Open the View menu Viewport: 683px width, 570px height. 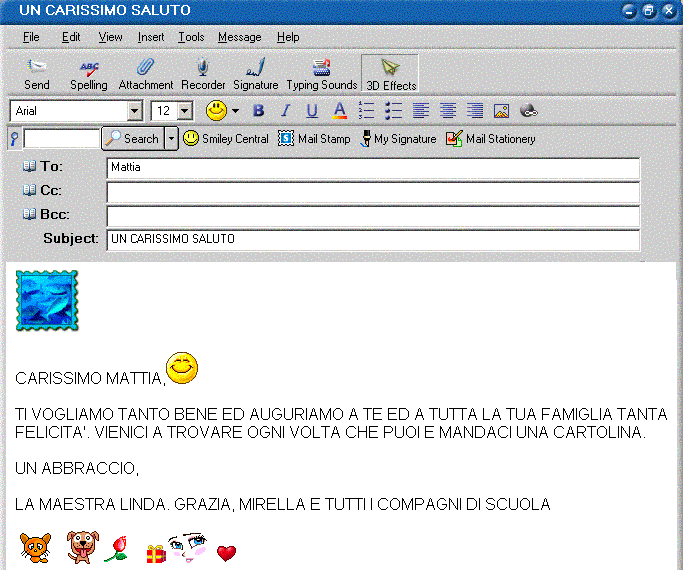110,37
